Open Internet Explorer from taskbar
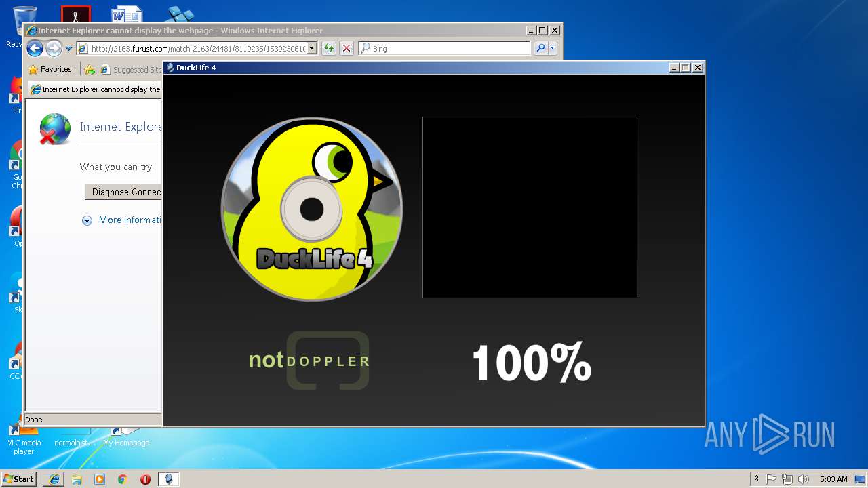868x488 pixels. (x=54, y=479)
